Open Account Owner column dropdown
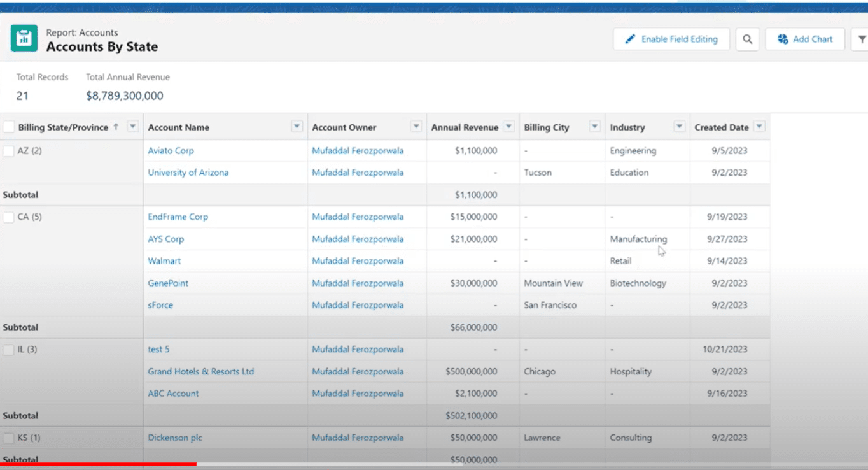This screenshot has width=868, height=470. 416,127
